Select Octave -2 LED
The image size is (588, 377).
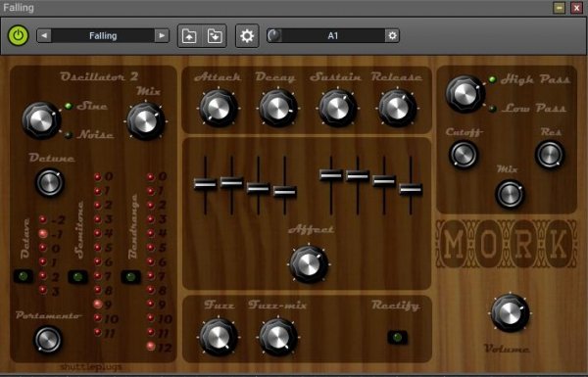(x=43, y=219)
